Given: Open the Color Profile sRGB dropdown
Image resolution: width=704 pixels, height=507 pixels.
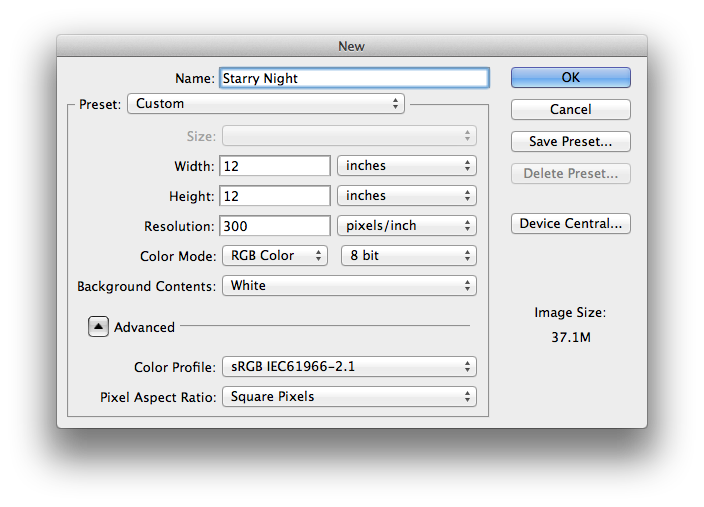Looking at the screenshot, I should 349,367.
